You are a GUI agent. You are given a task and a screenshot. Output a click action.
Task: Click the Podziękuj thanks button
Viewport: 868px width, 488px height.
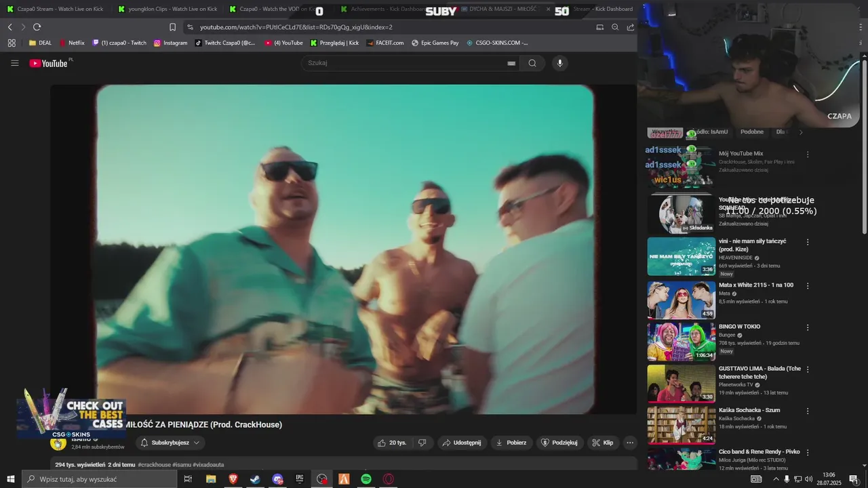559,443
